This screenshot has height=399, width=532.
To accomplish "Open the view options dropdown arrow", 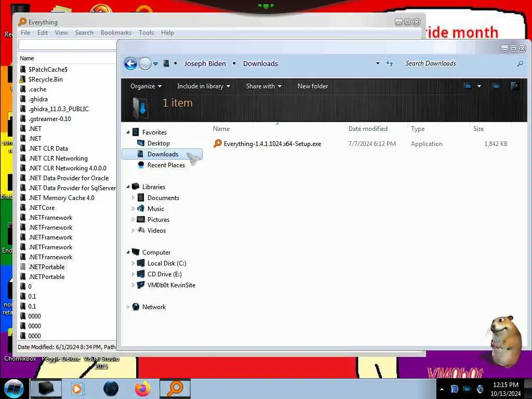I will (479, 86).
